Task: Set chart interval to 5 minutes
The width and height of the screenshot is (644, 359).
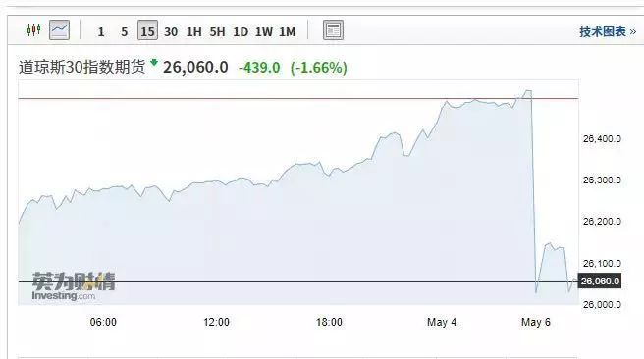Action: [124, 32]
